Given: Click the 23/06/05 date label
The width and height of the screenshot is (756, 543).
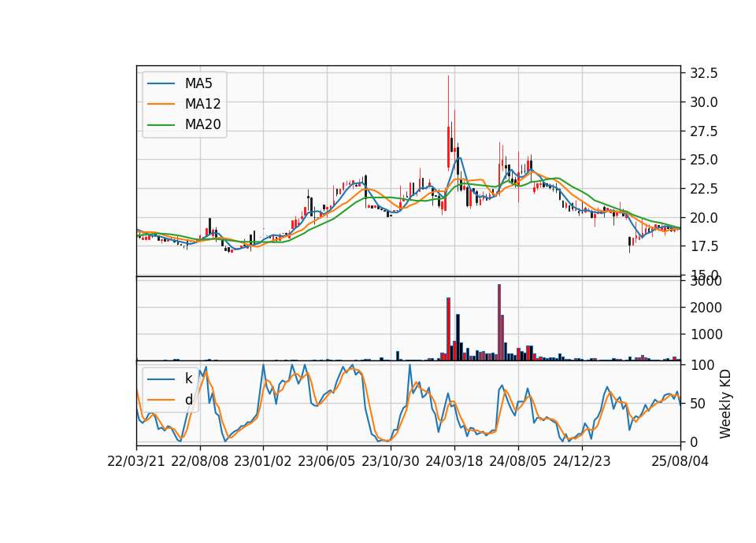Looking at the screenshot, I should point(326,461).
